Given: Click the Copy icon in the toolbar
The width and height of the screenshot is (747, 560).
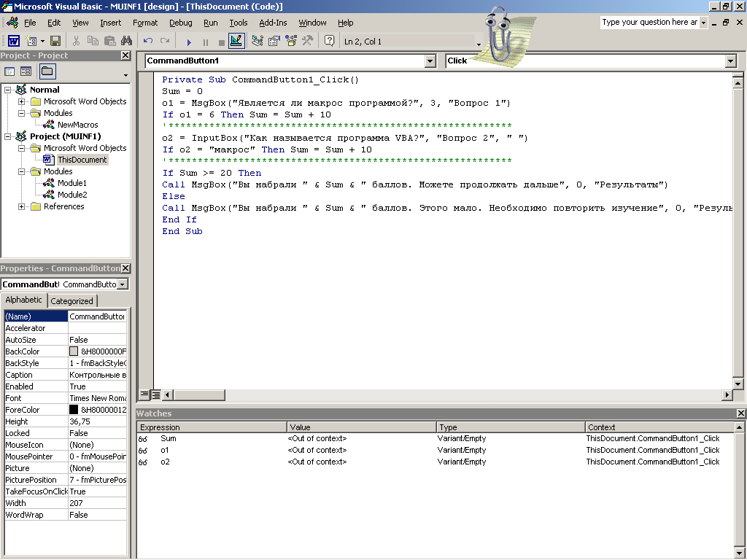Looking at the screenshot, I should click(x=93, y=41).
